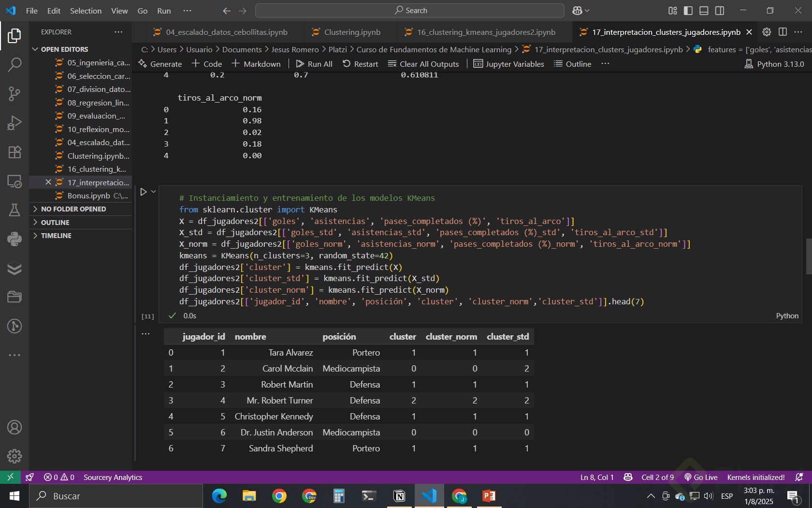Open the Testing flask icon
Viewport: 812px width, 508px height.
[14, 210]
